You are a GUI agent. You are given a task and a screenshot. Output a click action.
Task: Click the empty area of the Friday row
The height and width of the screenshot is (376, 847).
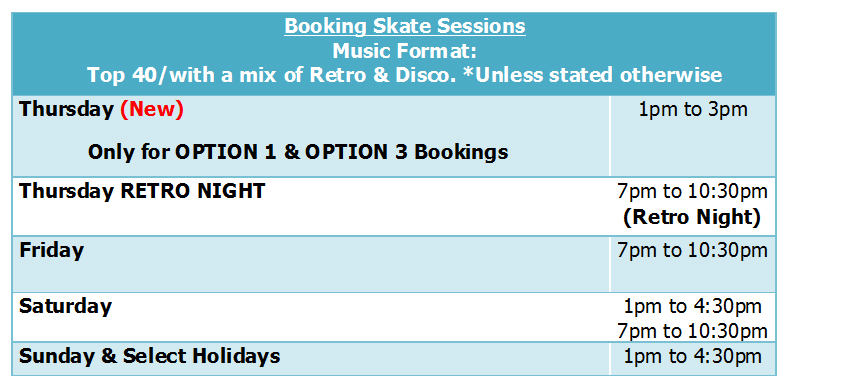pyautogui.click(x=346, y=265)
